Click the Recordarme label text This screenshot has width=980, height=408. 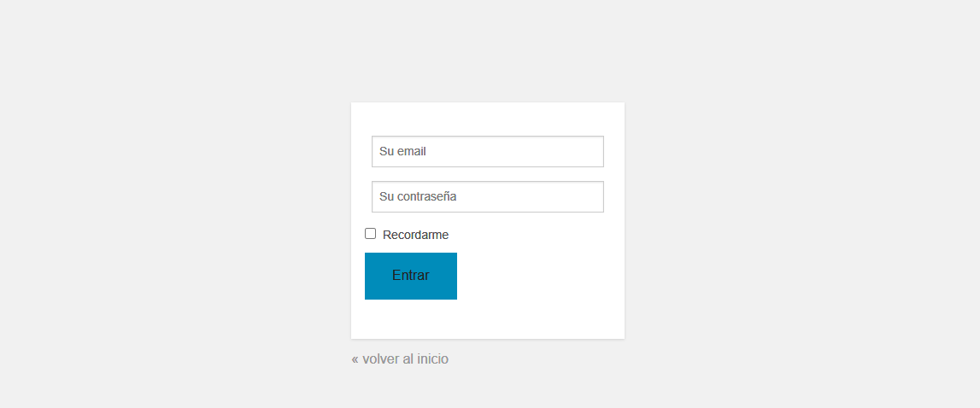coord(415,235)
